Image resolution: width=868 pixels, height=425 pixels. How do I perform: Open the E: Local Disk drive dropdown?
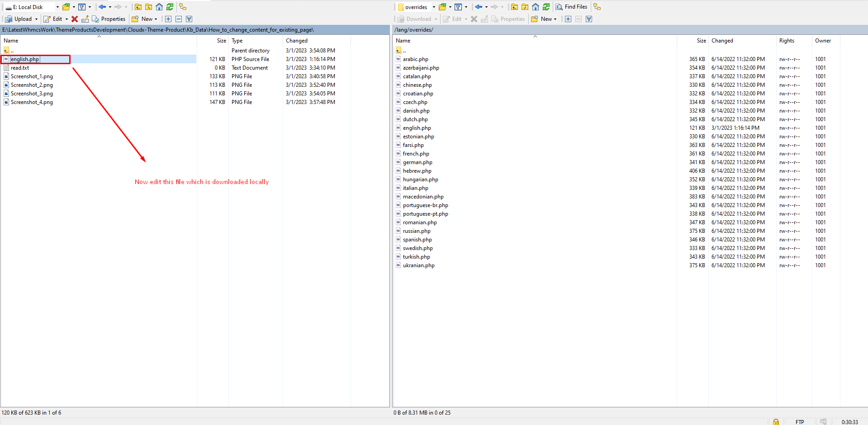57,7
